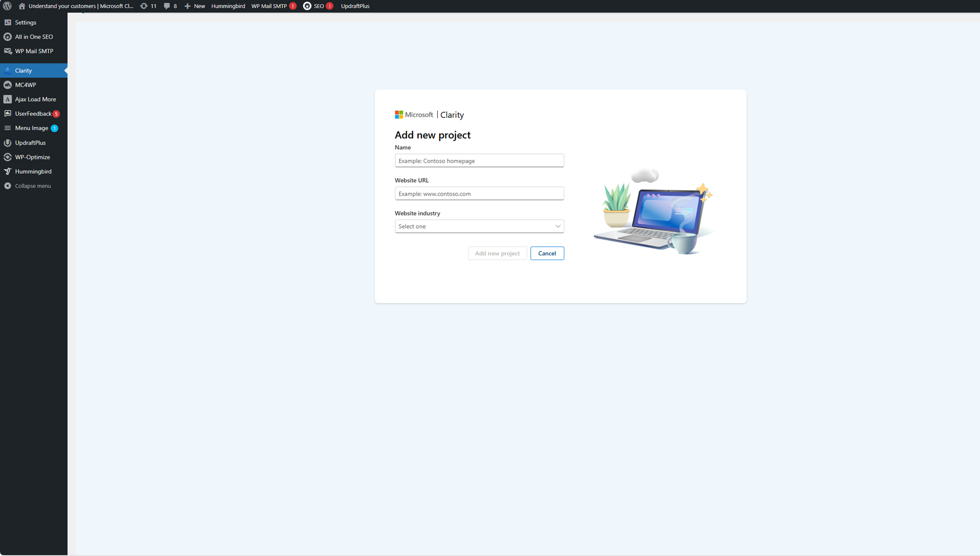Open the All in One SEO settings icon
The width and height of the screenshot is (980, 556).
[7, 37]
